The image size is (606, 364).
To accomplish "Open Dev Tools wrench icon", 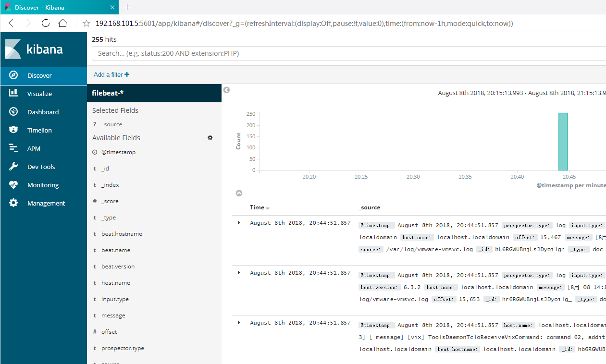I will (x=13, y=167).
